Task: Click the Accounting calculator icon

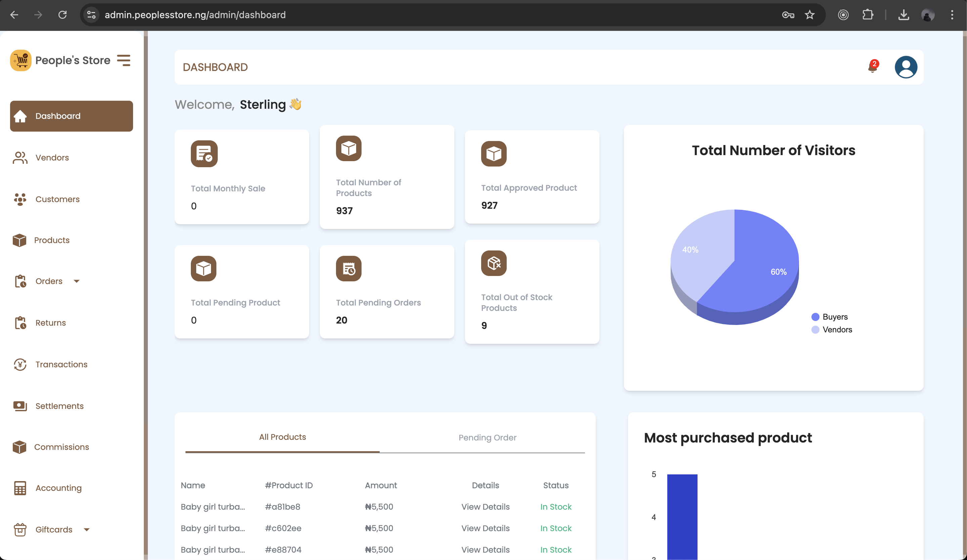Action: pyautogui.click(x=20, y=488)
